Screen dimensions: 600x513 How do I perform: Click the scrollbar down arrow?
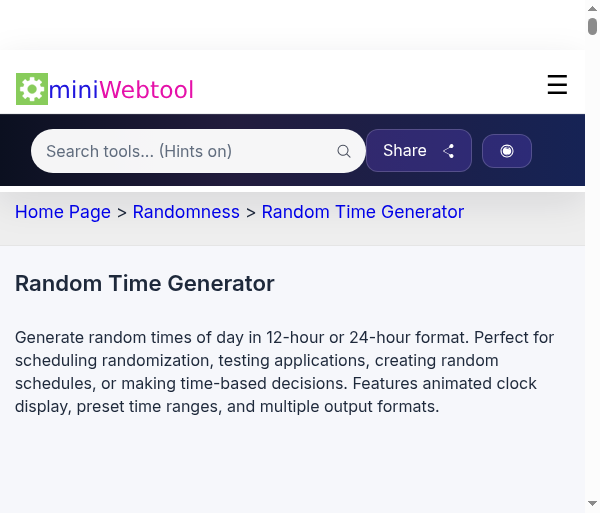(593, 505)
